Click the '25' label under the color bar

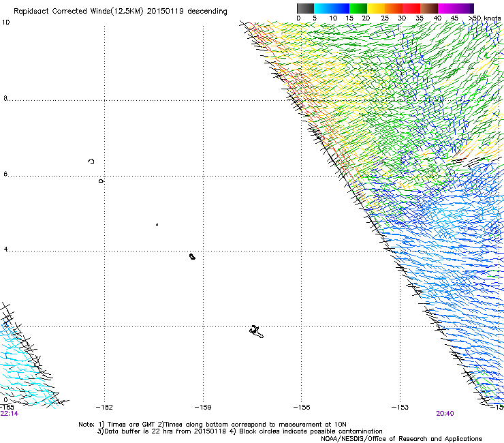385,18
